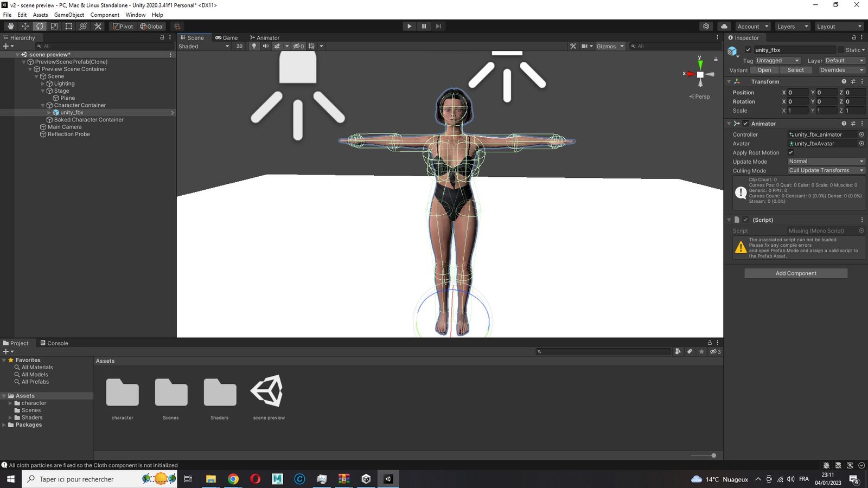The image size is (868, 488).
Task: Switch to the Console tab
Action: click(x=54, y=343)
